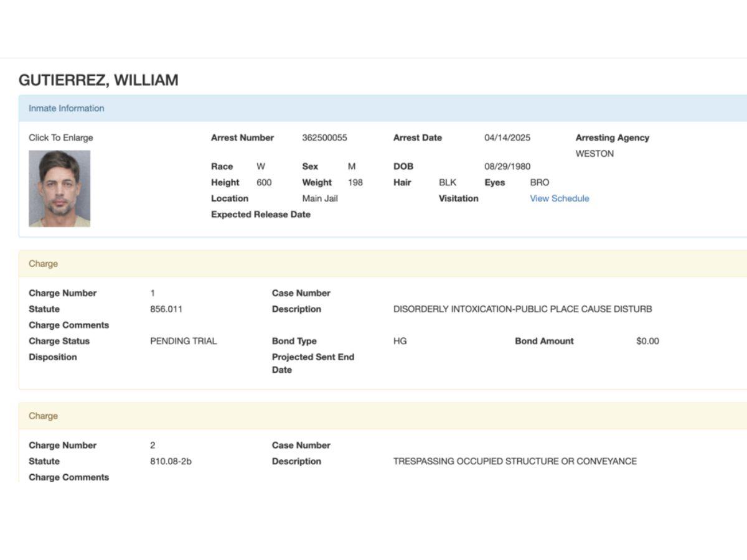
Task: Select the PENDING TRIAL charge status
Action: 184,341
